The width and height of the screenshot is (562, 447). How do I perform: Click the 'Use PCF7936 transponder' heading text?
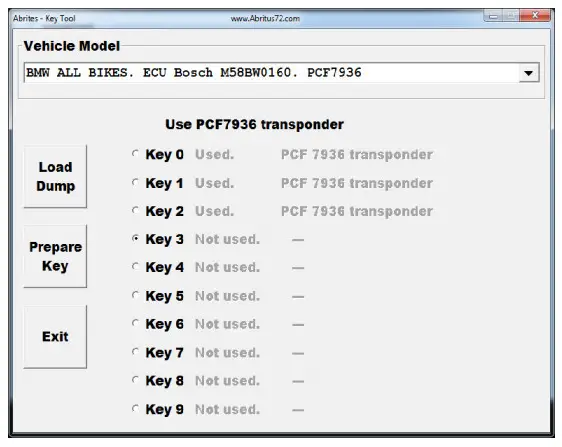click(254, 124)
